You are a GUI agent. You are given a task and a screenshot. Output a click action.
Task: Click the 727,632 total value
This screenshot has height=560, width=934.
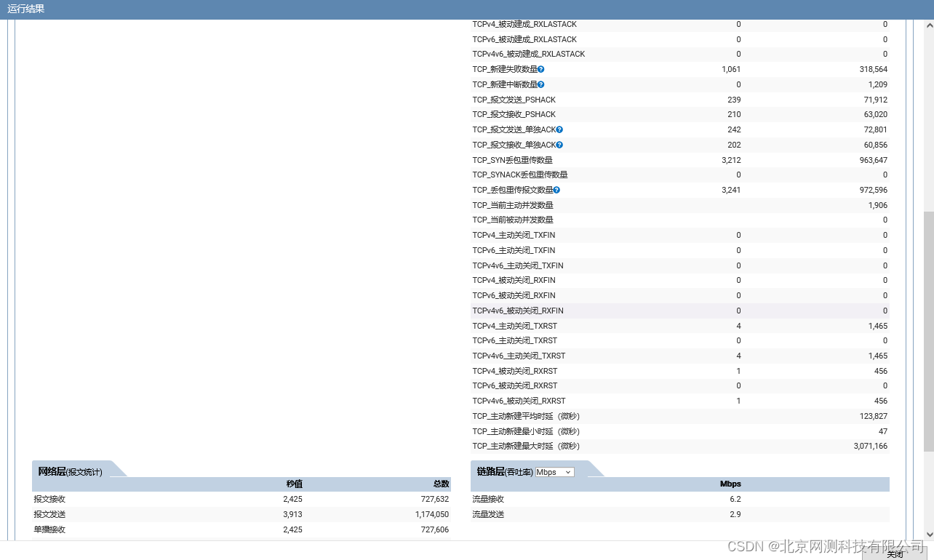click(x=435, y=499)
